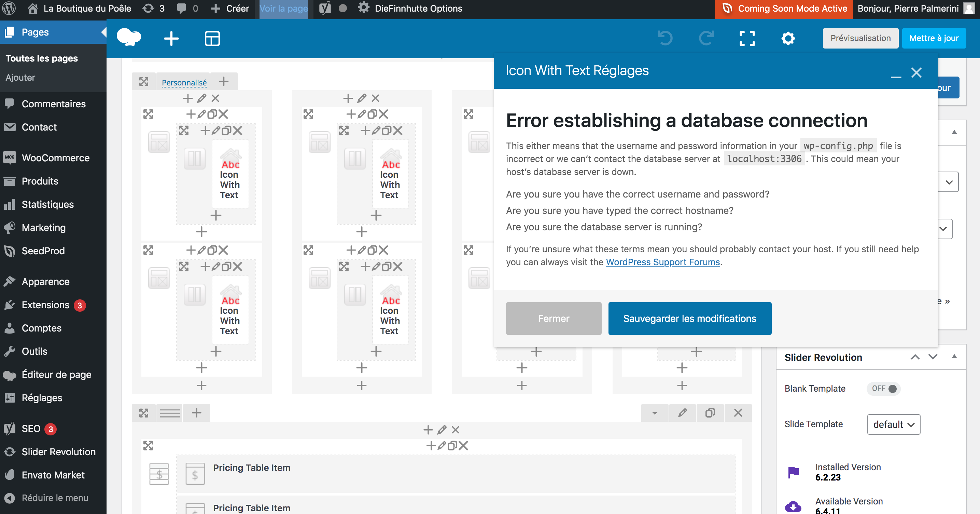Click the add element plus icon
This screenshot has height=514, width=980.
[171, 39]
